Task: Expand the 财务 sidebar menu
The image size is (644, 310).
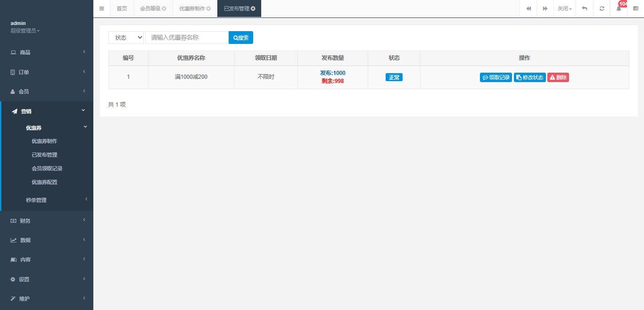Action: point(47,221)
